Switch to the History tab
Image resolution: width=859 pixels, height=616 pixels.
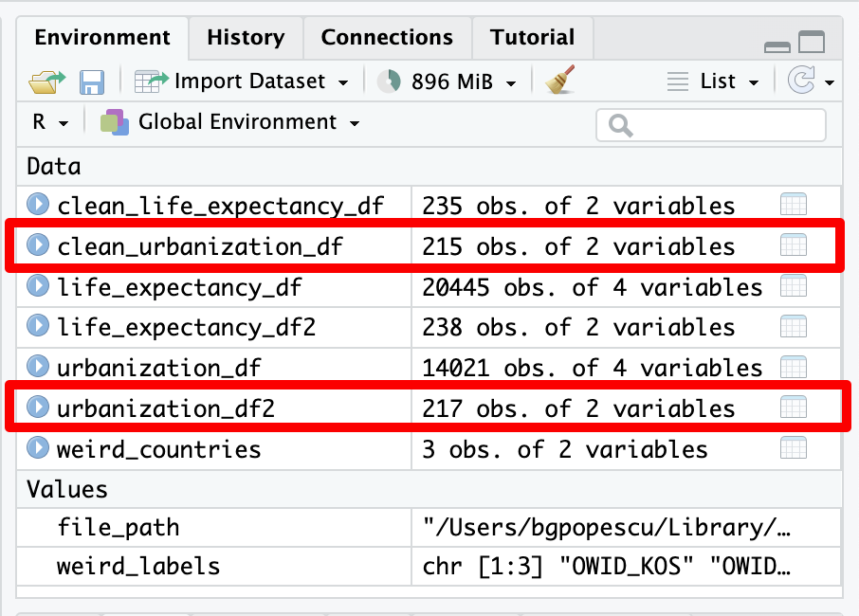[x=246, y=38]
